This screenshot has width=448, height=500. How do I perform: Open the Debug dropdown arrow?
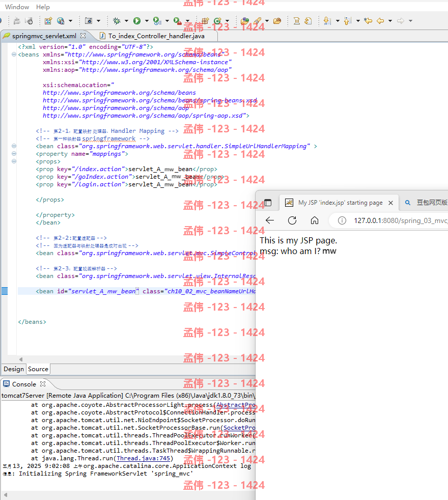[126, 21]
